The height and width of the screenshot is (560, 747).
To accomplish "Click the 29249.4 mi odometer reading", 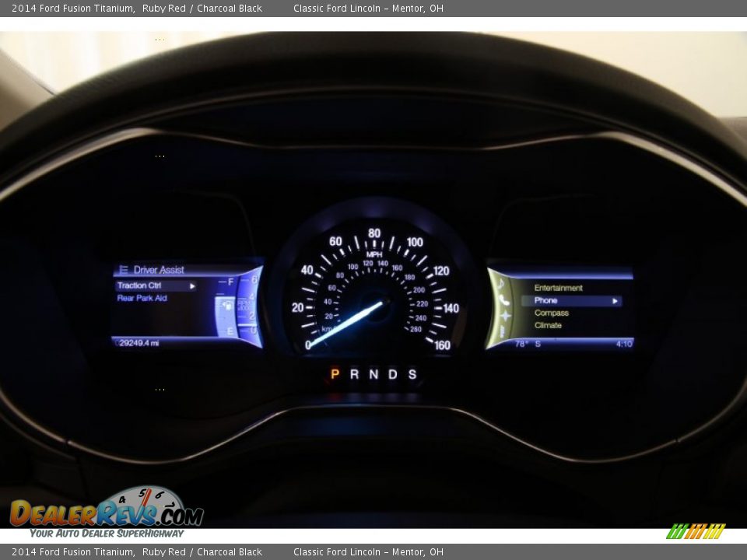I will tap(136, 342).
